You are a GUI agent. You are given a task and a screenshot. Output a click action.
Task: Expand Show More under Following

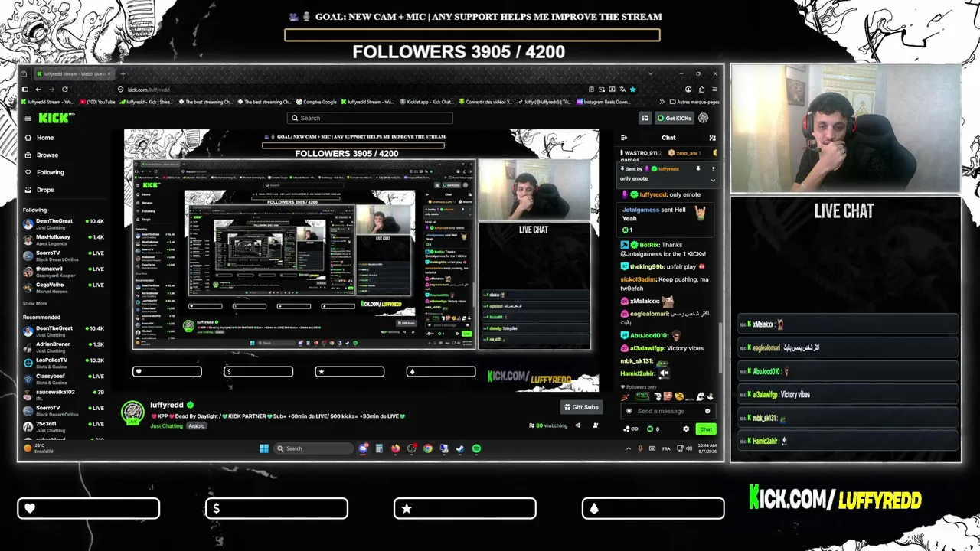tap(34, 304)
